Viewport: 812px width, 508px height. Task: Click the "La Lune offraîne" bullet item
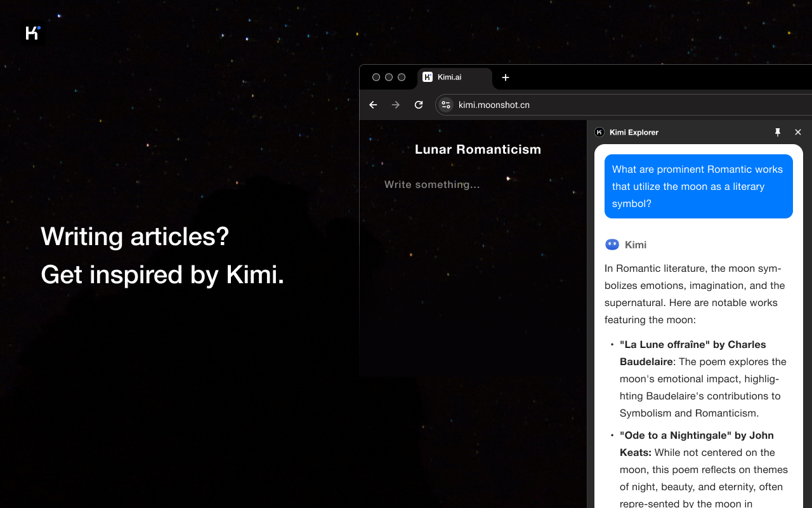(x=702, y=378)
